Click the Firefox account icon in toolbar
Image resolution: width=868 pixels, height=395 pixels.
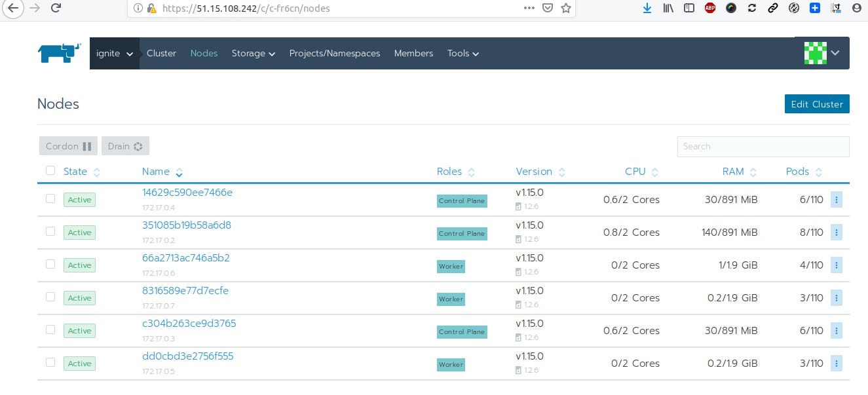(x=857, y=9)
